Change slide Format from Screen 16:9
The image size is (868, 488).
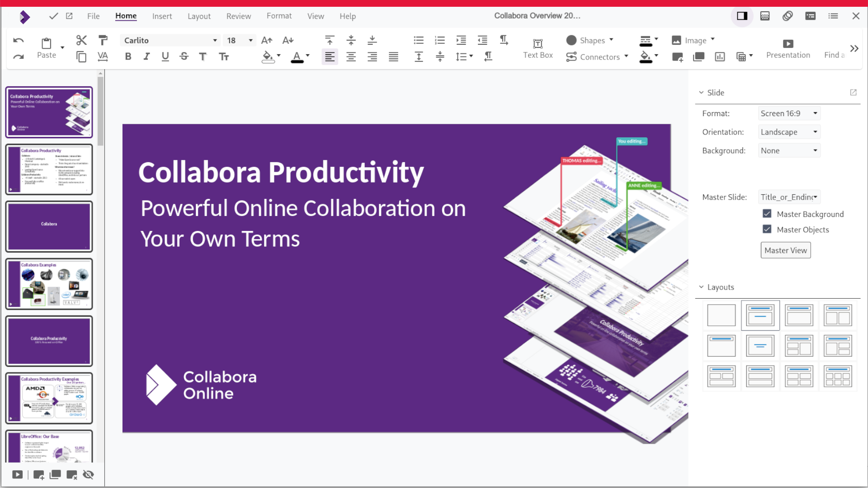(x=789, y=113)
